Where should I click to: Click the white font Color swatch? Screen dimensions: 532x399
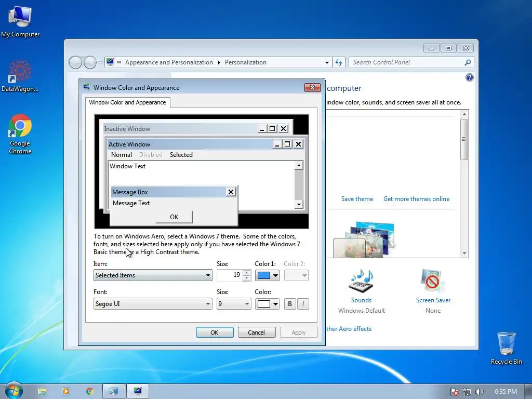(x=263, y=304)
